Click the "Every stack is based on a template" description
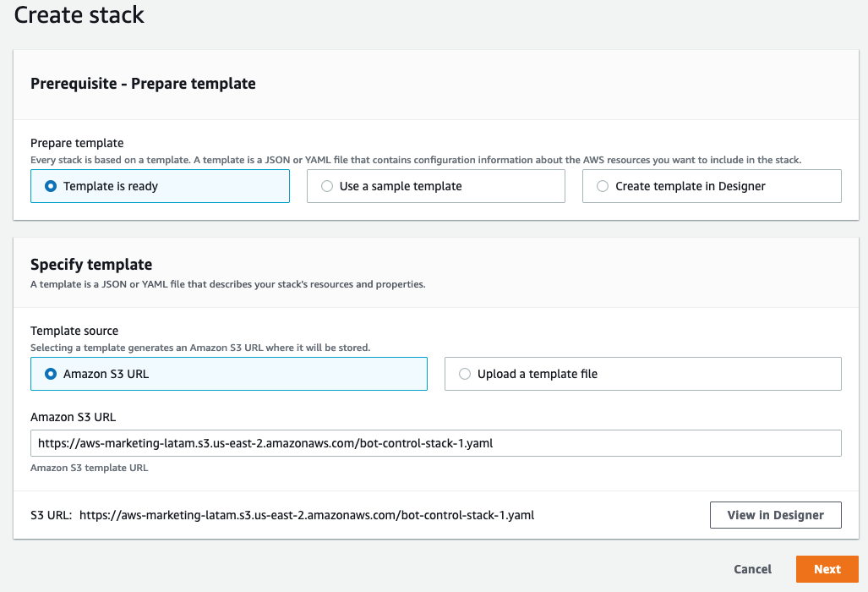The width and height of the screenshot is (868, 592). pyautogui.click(x=415, y=160)
